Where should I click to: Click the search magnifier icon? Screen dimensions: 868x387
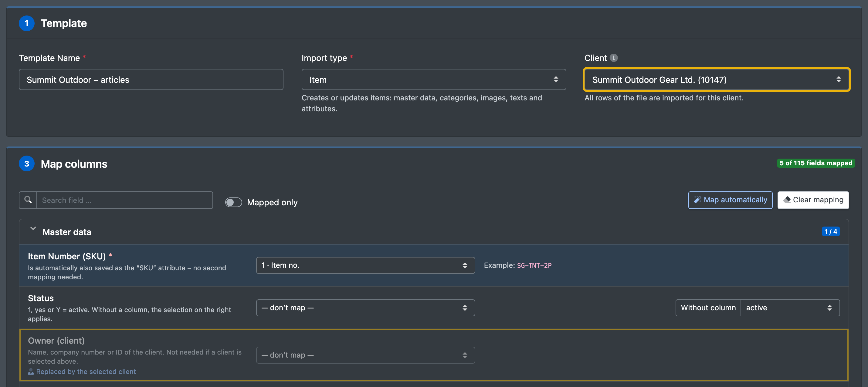[x=28, y=200]
